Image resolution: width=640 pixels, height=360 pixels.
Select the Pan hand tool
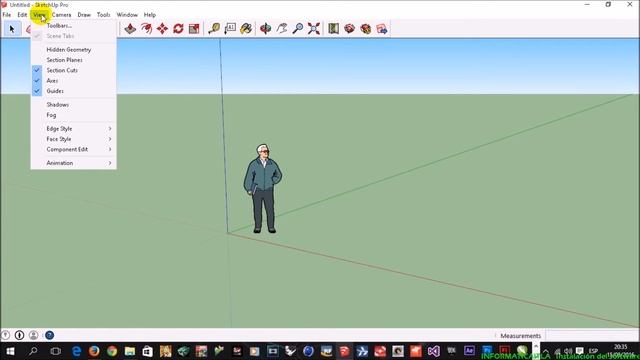click(x=282, y=29)
